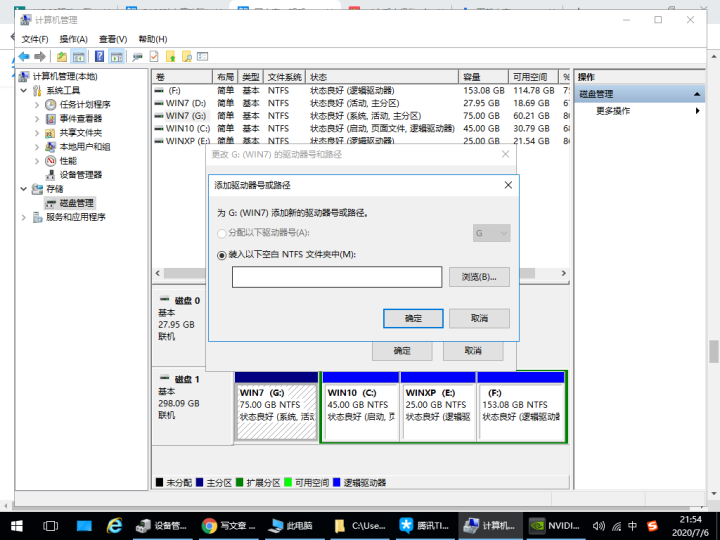This screenshot has height=540, width=720.
Task: Select WIN7 (D:) volume row
Action: coord(361,103)
